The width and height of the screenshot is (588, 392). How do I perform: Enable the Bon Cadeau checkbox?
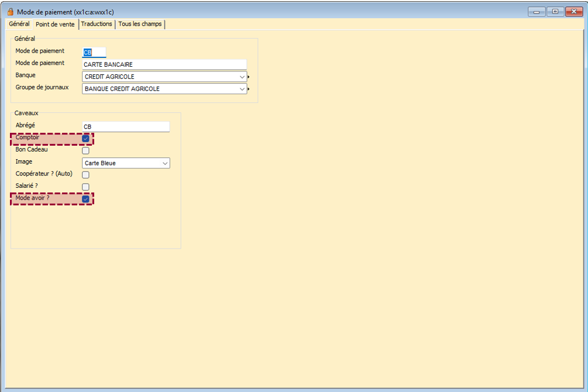pyautogui.click(x=85, y=150)
